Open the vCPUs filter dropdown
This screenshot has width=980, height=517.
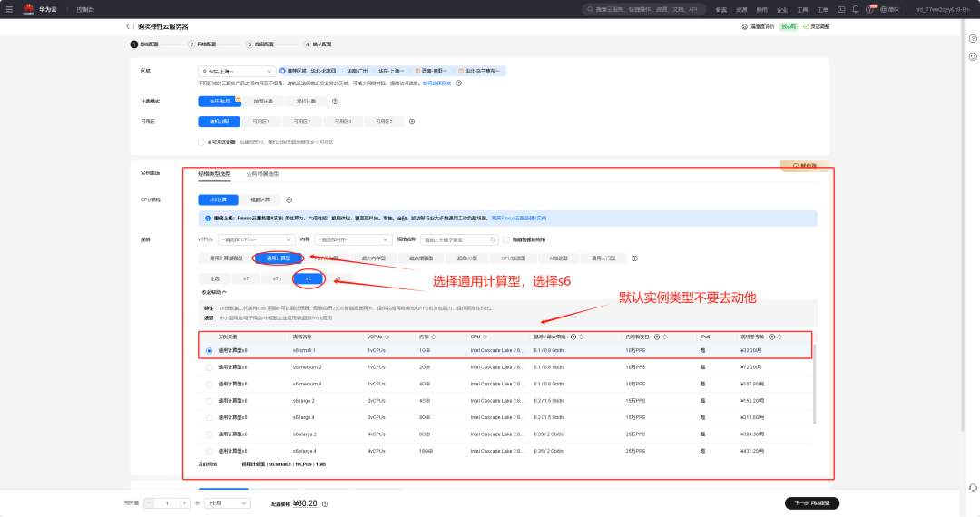[256, 239]
